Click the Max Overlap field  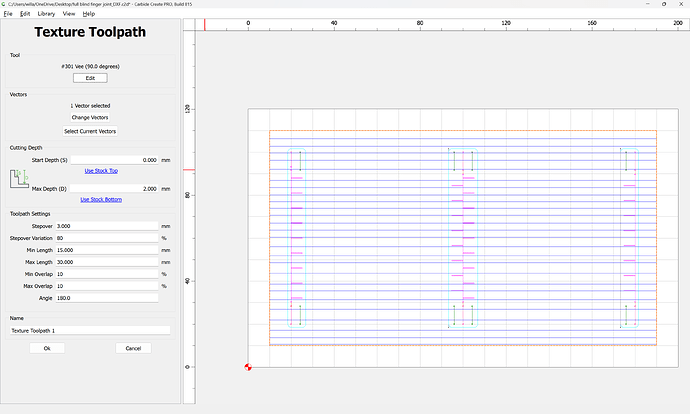coord(106,286)
